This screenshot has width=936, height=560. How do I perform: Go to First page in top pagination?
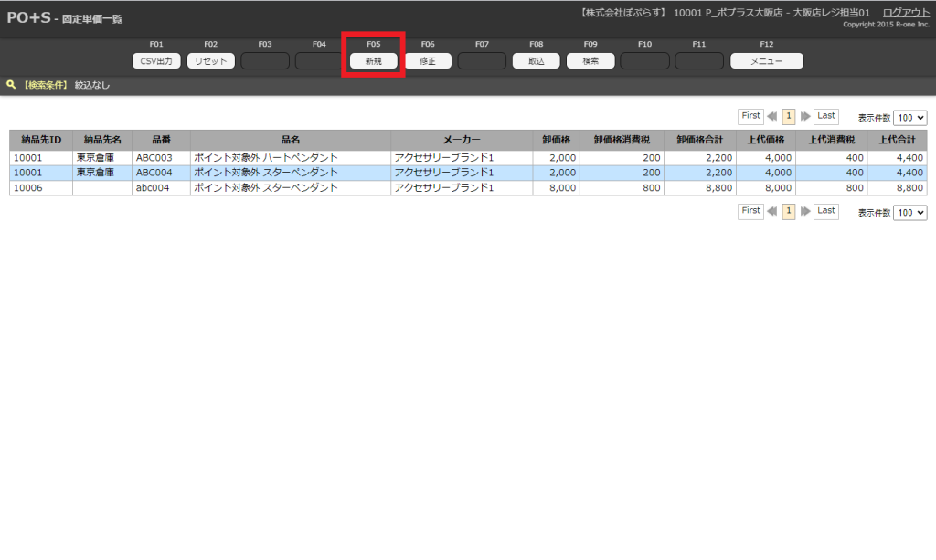(750, 116)
